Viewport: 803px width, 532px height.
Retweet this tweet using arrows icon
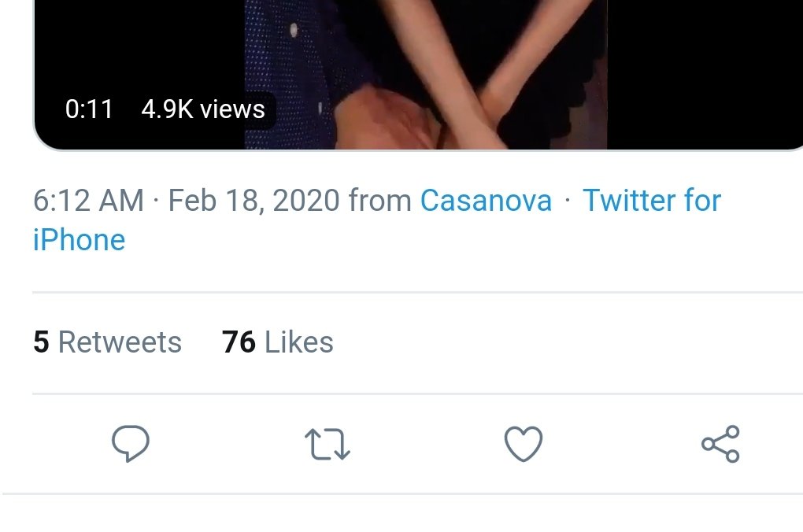tap(327, 444)
